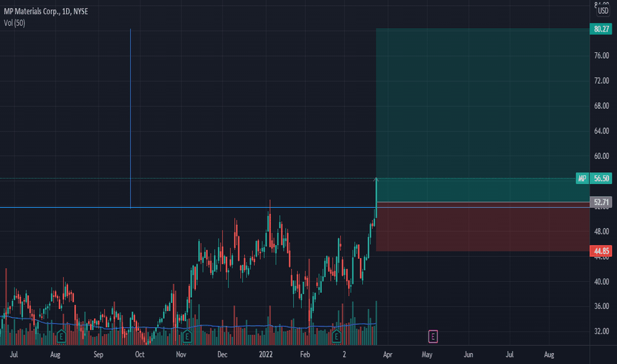
Task: Select the 44.85 stop price label
Action: tap(601, 251)
